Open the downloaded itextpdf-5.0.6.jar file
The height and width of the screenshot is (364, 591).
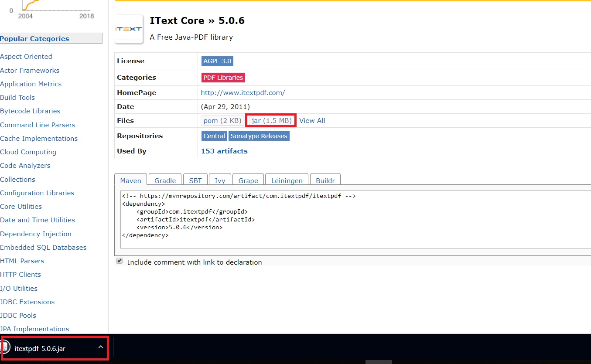pos(40,348)
